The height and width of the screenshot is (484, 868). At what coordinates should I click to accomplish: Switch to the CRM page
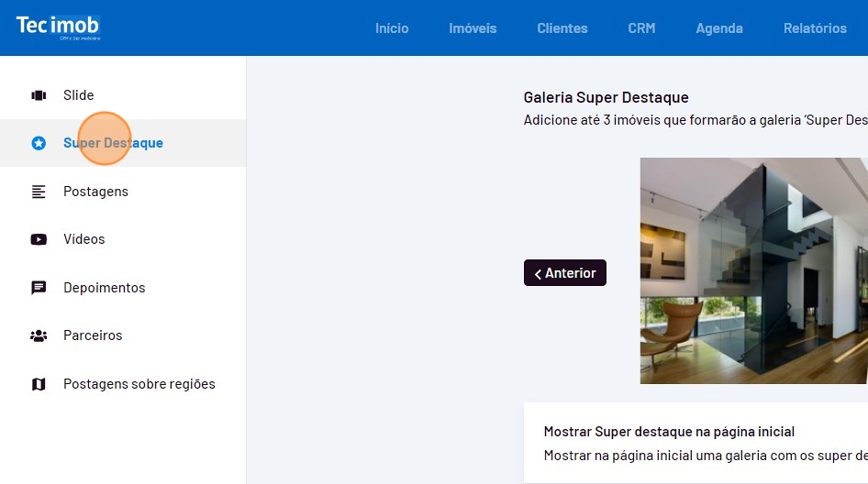[641, 28]
